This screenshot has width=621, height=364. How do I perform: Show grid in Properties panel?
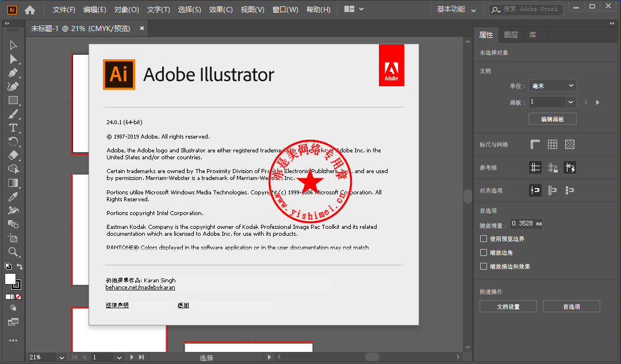(553, 144)
